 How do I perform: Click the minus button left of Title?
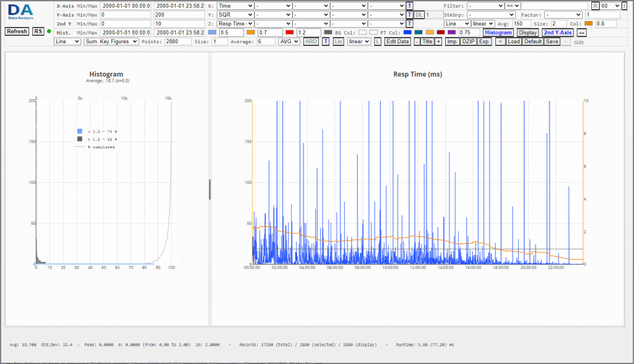tap(417, 41)
